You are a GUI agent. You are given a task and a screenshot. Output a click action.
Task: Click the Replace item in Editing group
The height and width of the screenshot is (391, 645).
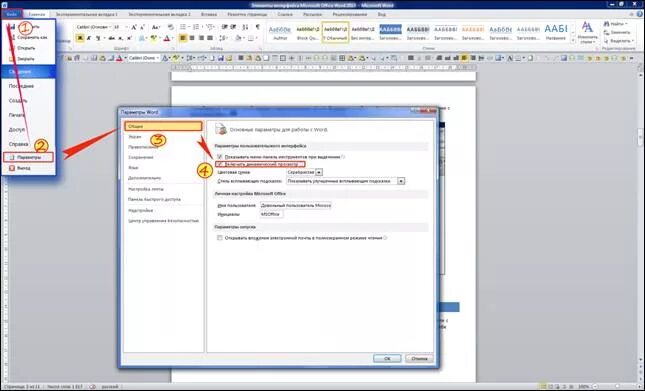point(617,32)
